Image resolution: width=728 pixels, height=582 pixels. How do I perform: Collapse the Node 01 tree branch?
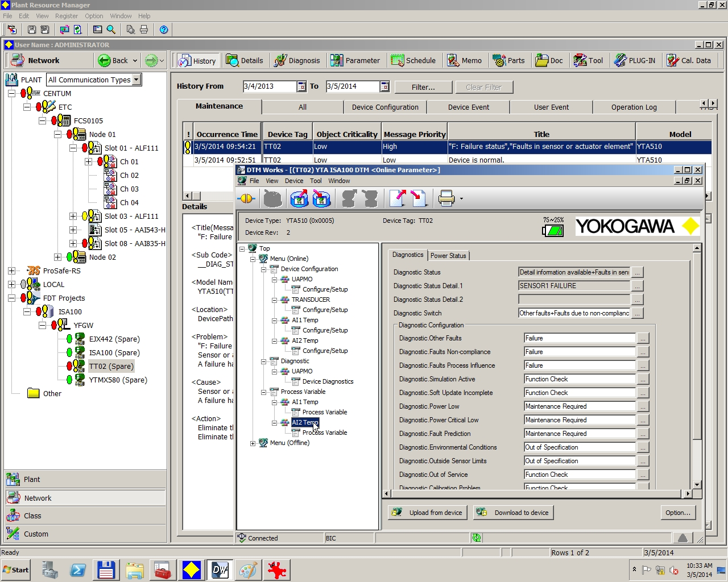(57, 134)
